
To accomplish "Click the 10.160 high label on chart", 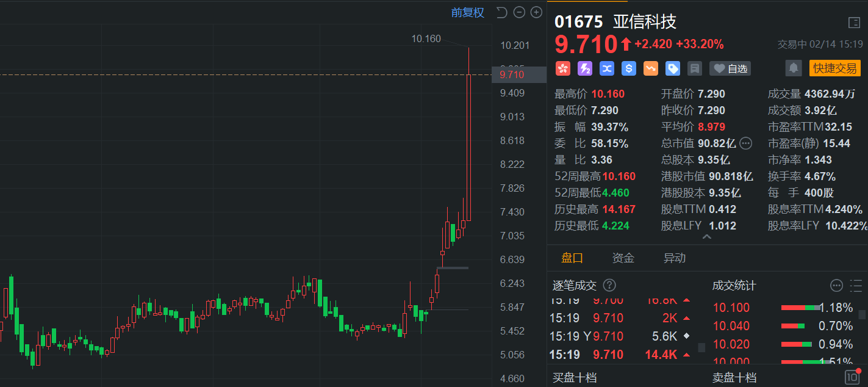I will (x=426, y=38).
